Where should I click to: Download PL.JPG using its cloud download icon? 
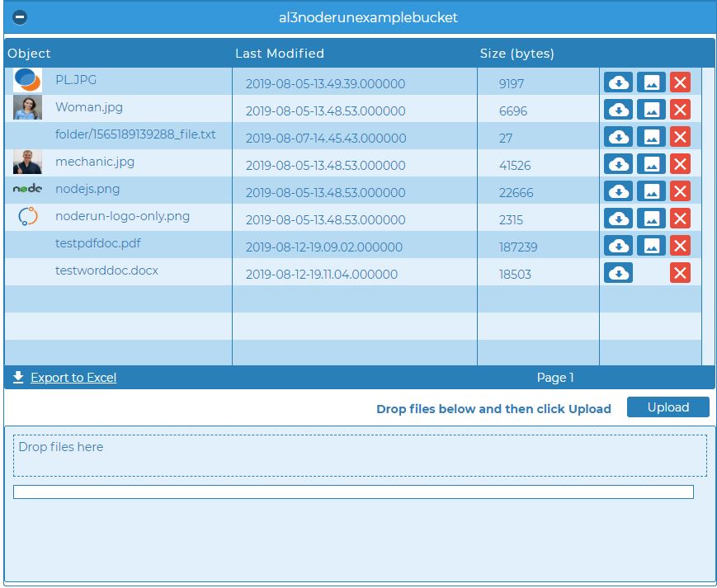pos(618,80)
